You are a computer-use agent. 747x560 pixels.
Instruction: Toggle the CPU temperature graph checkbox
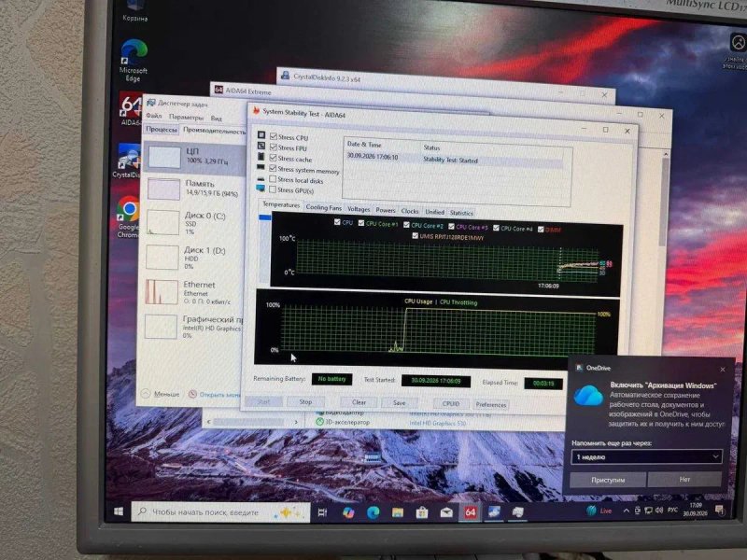point(337,222)
